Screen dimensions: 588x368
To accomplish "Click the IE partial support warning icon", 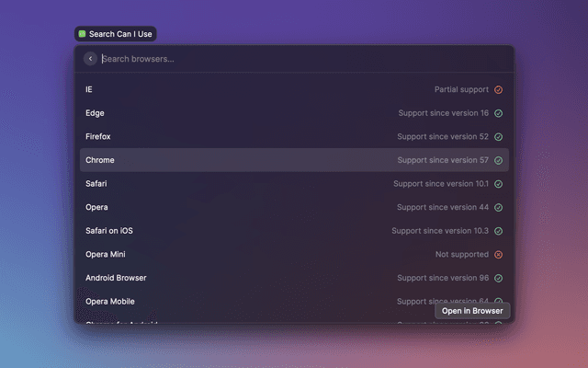I will click(498, 90).
